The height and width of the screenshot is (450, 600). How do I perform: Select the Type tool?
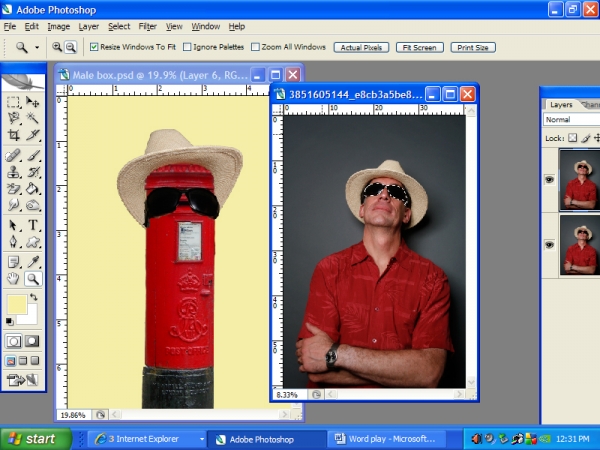click(x=33, y=225)
